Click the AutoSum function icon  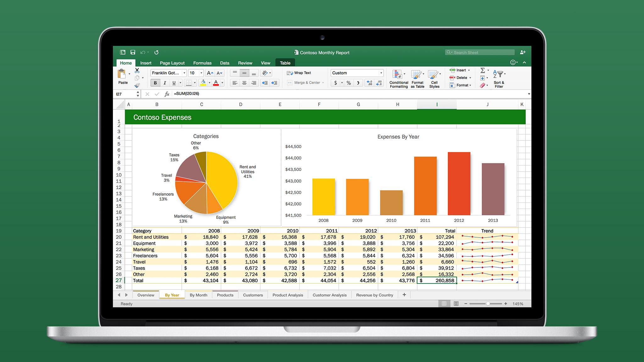click(x=483, y=72)
